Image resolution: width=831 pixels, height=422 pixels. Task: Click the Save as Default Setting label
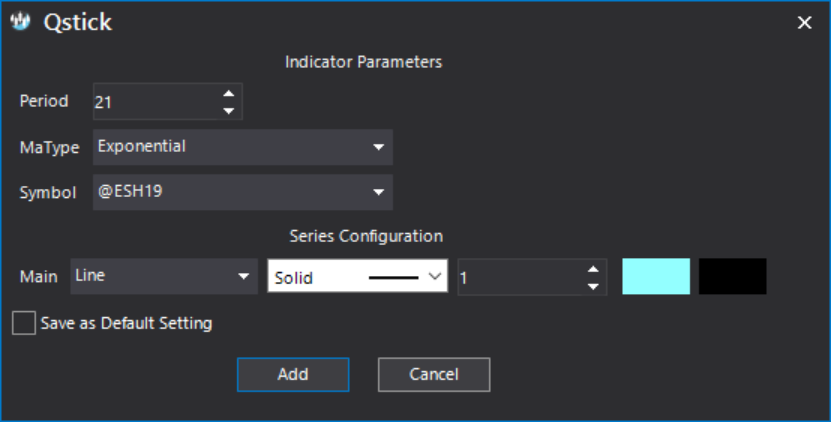click(126, 323)
